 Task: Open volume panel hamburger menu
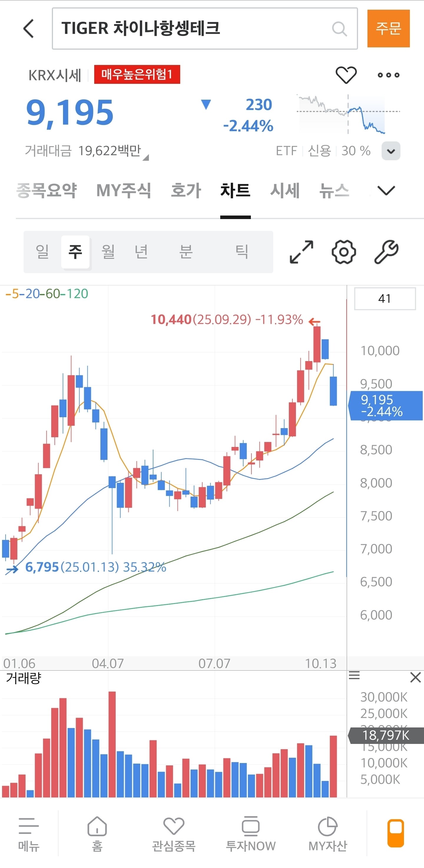354,676
